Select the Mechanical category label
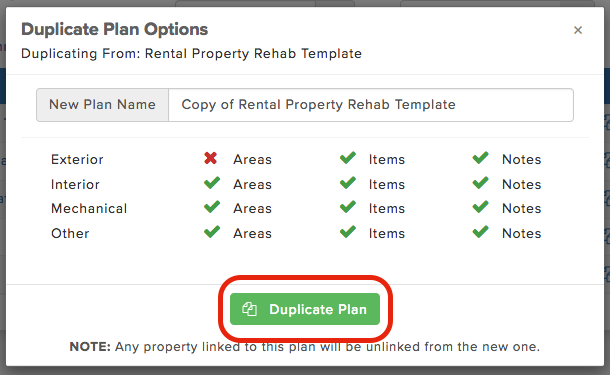Screen dimensions: 610x375 (x=89, y=209)
